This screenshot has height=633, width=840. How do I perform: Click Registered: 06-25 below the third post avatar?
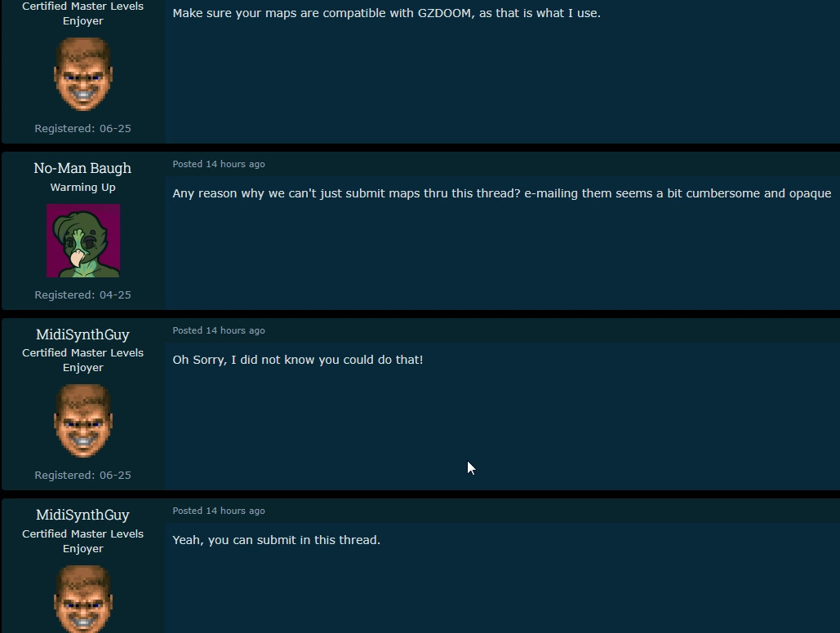(82, 476)
